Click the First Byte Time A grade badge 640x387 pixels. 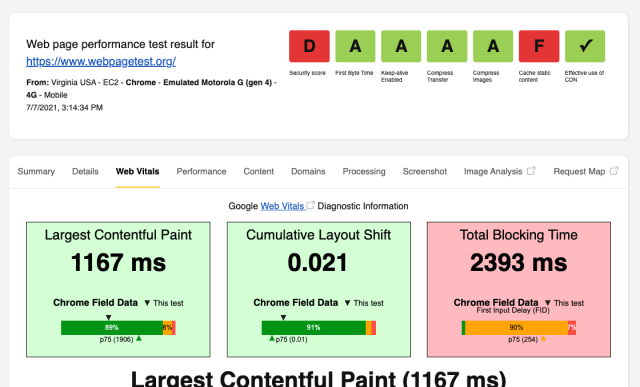355,46
